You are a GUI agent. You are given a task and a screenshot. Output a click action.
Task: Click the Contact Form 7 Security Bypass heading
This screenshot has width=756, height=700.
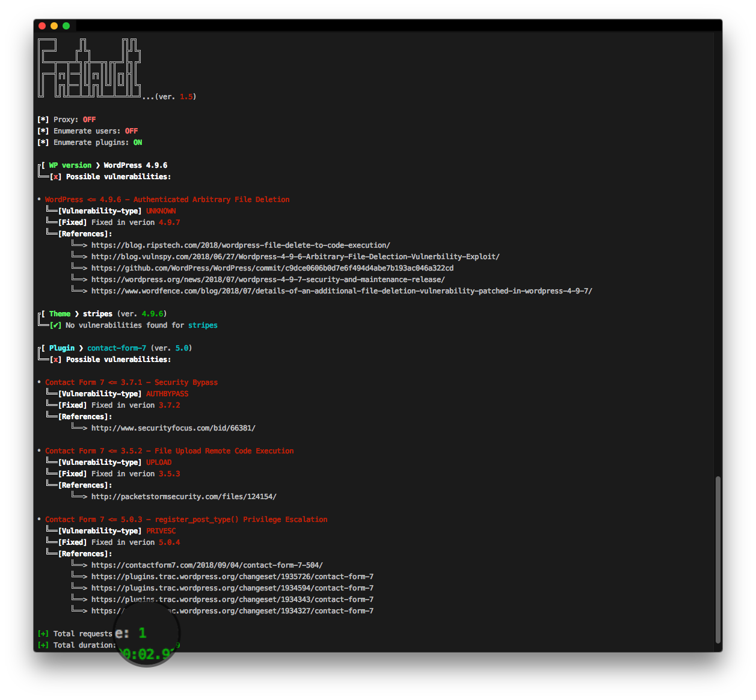[x=131, y=382]
